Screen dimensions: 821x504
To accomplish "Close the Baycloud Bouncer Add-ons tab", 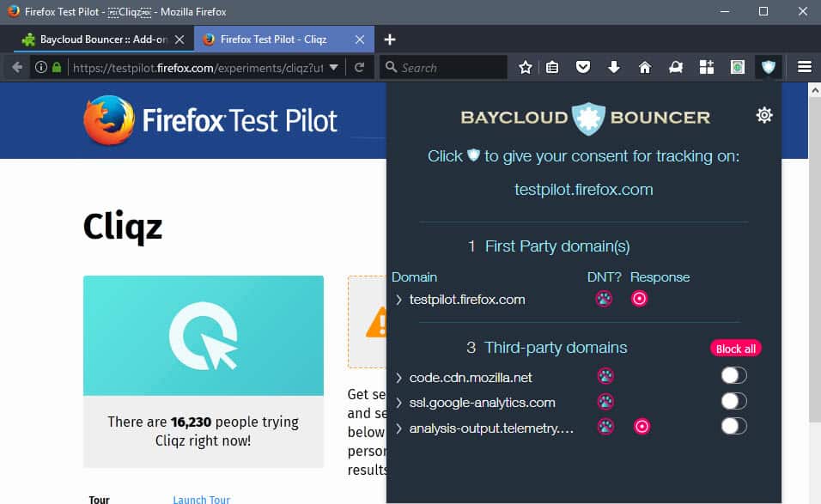I will pos(179,39).
